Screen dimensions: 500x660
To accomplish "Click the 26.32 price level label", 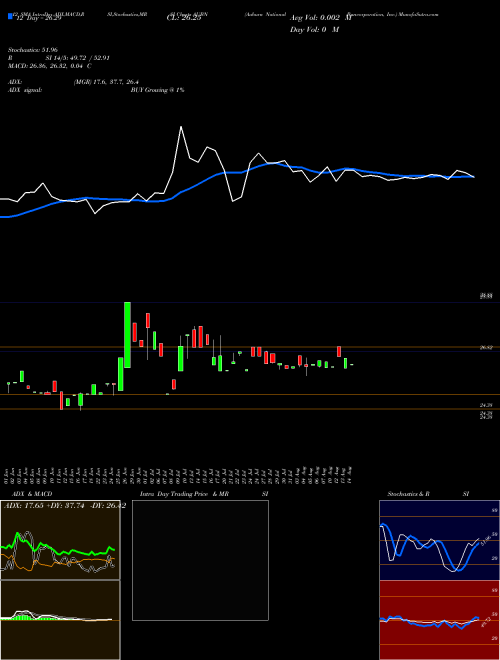I will [x=486, y=348].
